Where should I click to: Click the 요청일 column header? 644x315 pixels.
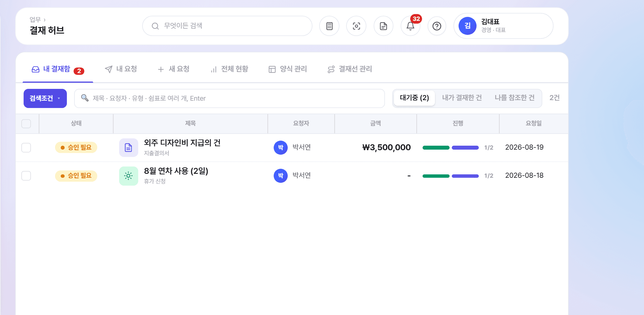pyautogui.click(x=534, y=123)
